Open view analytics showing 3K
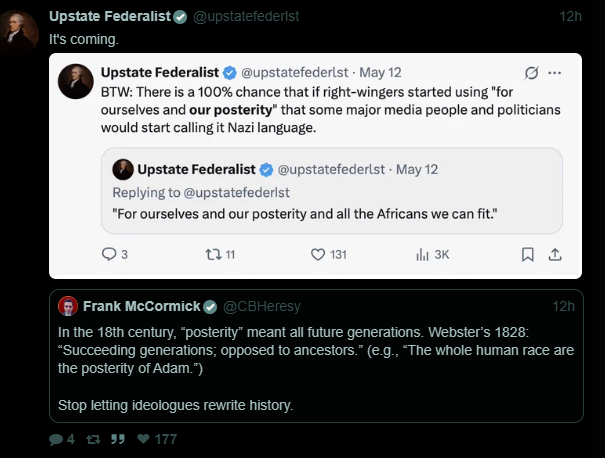Screen dimensions: 605x458 (x=422, y=255)
